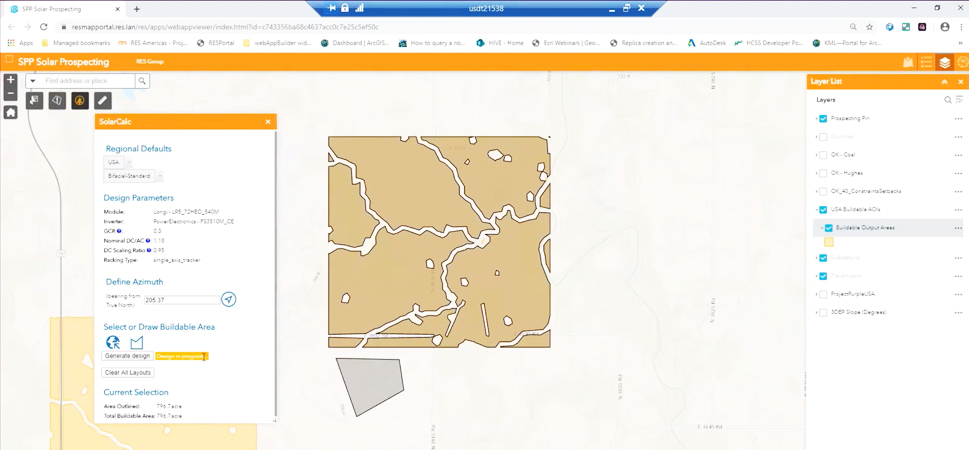Select SPP Solar Prospecting browser tab
The image size is (969, 450).
coord(64,9)
